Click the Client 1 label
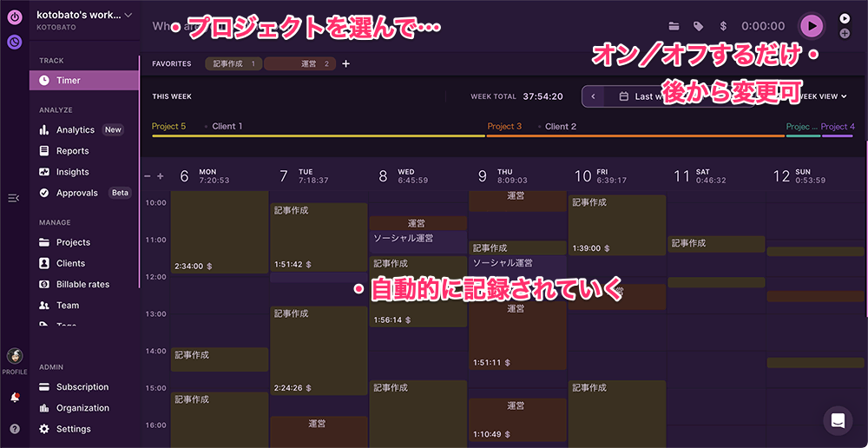 (227, 126)
